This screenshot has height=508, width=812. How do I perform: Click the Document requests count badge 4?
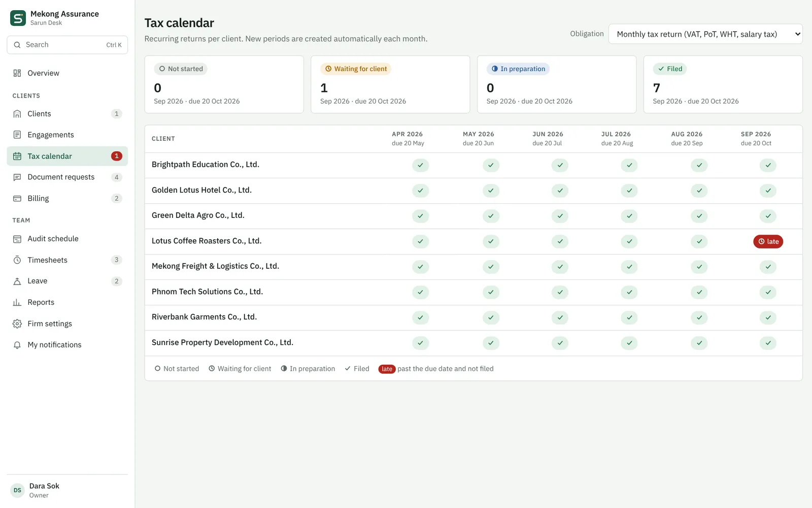[x=116, y=177]
